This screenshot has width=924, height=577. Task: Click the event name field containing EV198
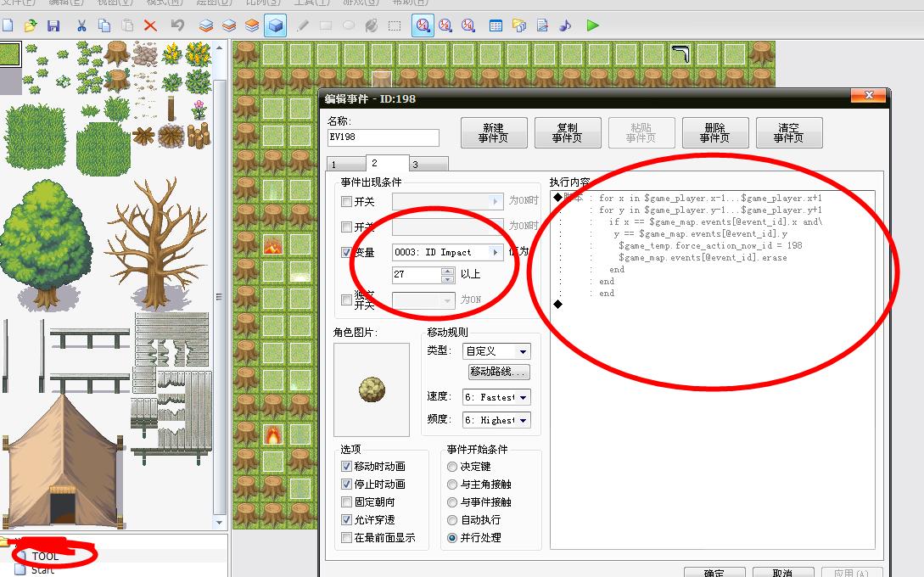[x=383, y=137]
